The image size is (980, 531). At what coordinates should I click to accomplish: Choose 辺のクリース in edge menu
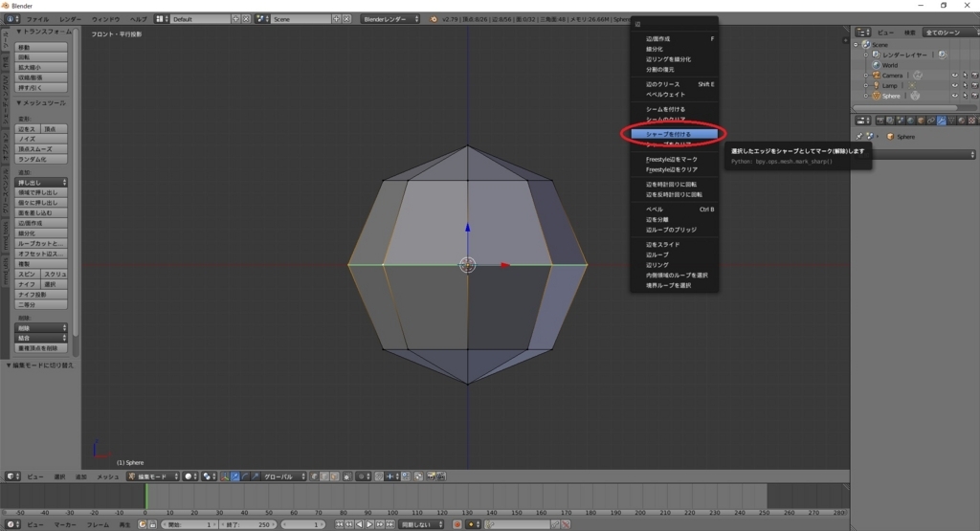coord(674,83)
